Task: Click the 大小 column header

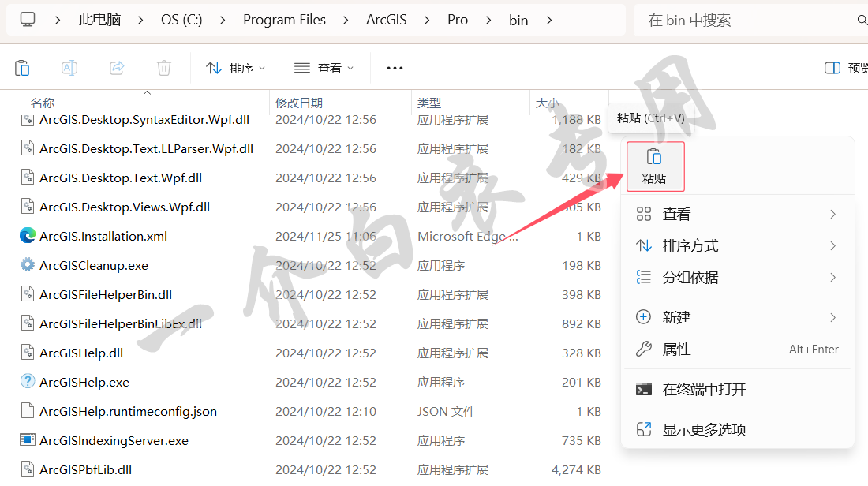Action: coord(548,103)
